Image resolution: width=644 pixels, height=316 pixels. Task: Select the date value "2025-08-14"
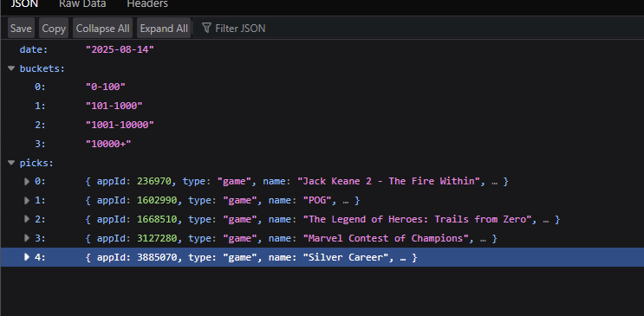[x=120, y=49]
